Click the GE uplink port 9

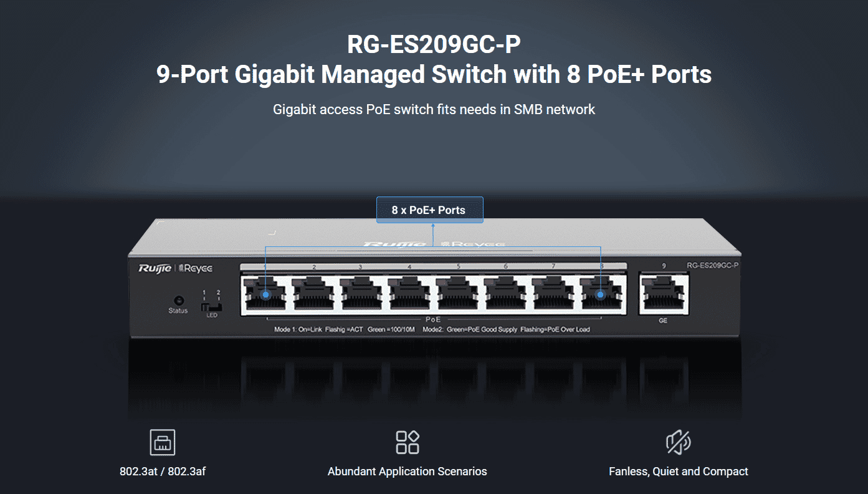[x=664, y=295]
